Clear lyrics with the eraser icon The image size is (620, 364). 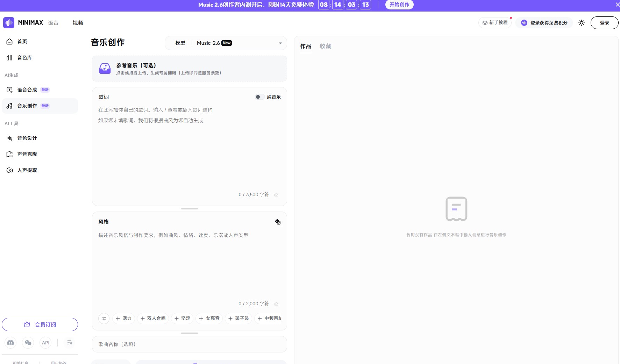coord(276,195)
